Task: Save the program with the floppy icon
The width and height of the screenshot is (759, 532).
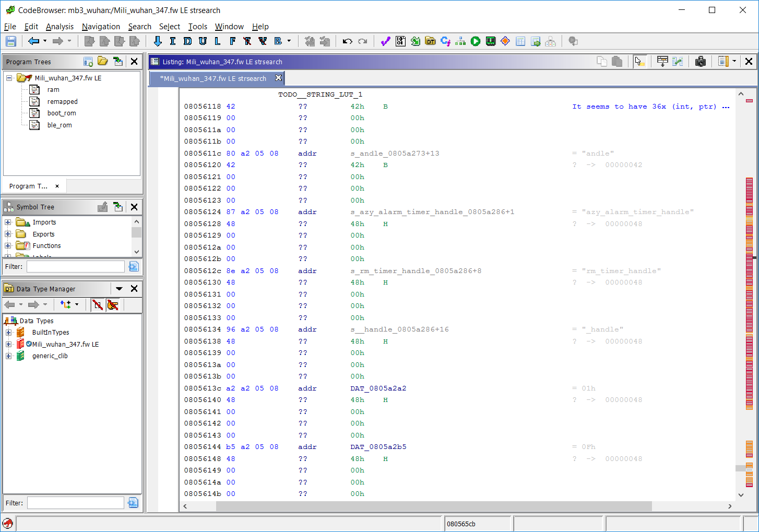Action: pos(11,41)
